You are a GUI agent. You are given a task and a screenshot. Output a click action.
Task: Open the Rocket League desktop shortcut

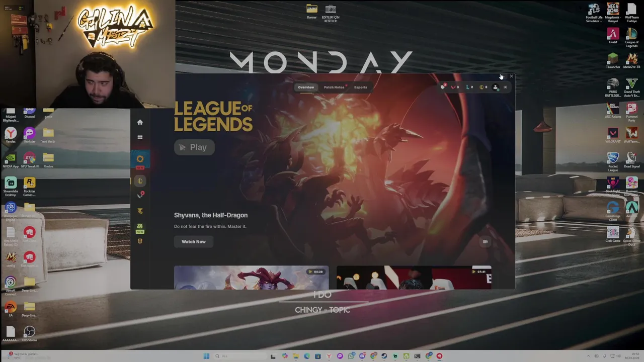(x=613, y=161)
